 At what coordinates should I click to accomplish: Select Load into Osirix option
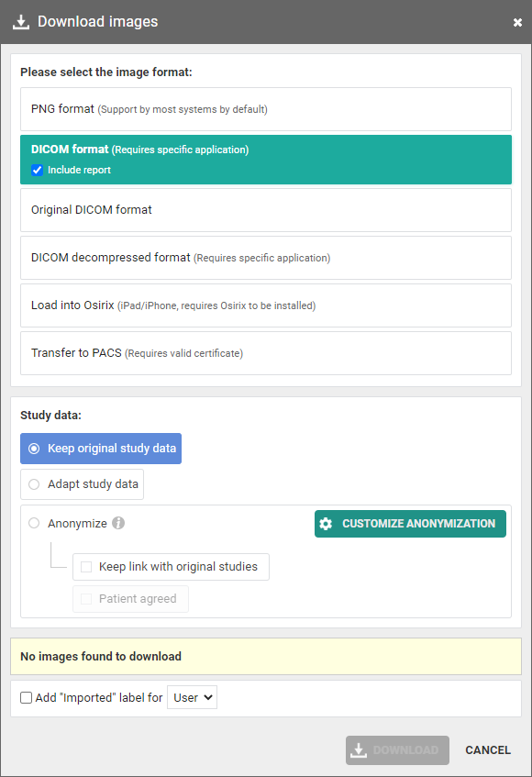tap(266, 305)
